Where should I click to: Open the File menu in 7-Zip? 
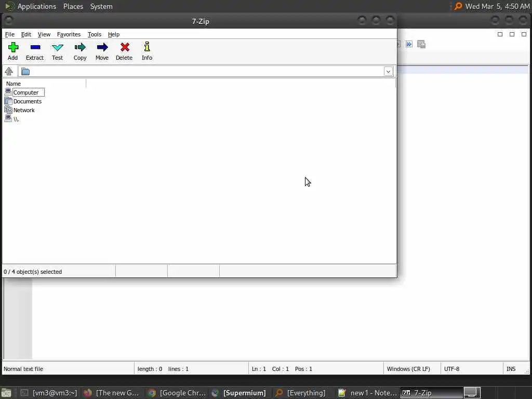10,34
